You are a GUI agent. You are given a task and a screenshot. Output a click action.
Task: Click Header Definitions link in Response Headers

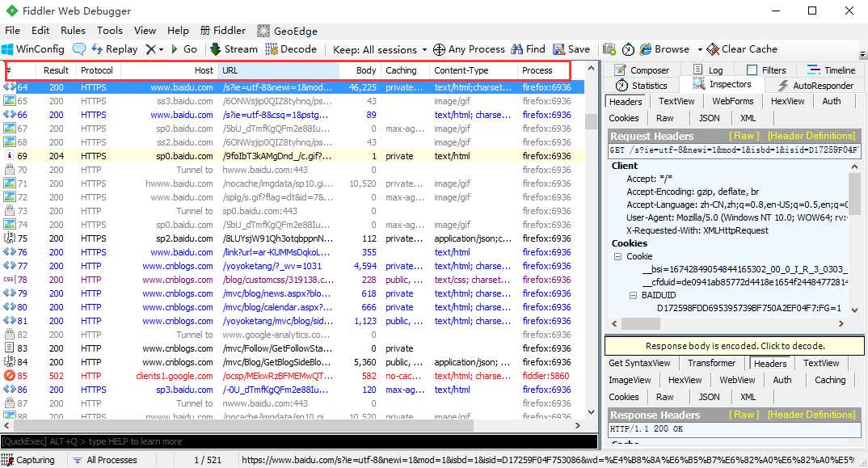(811, 415)
